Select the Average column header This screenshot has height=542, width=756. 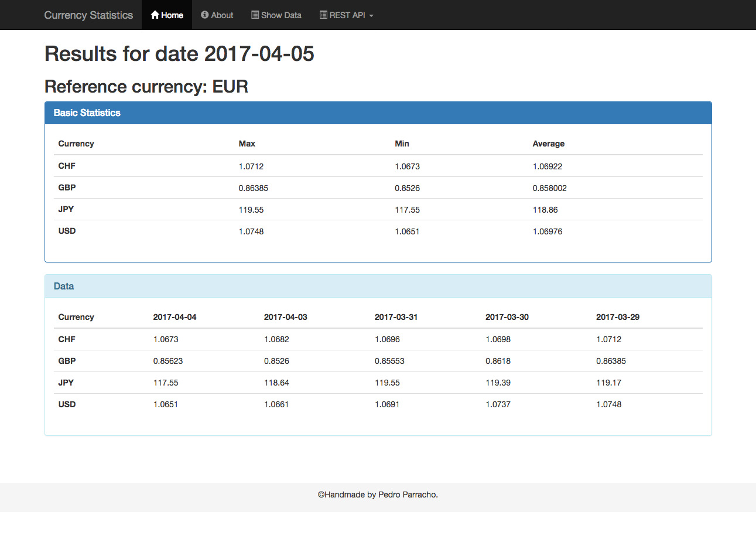coord(548,144)
